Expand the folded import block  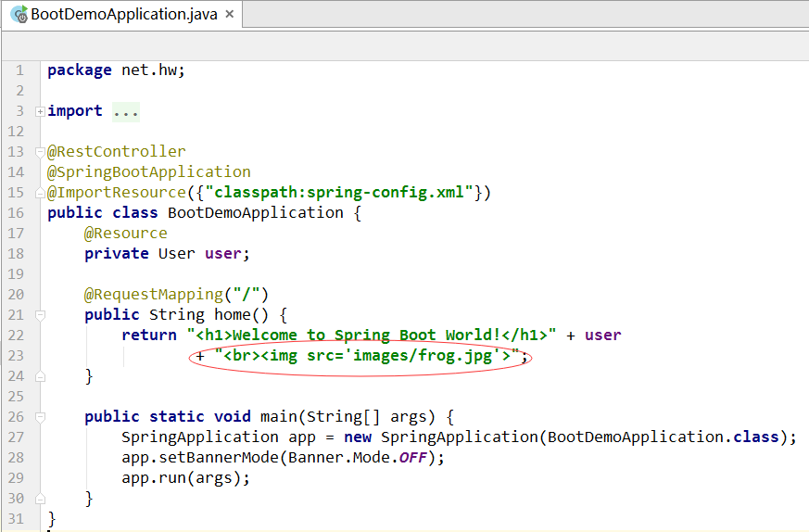coord(40,111)
